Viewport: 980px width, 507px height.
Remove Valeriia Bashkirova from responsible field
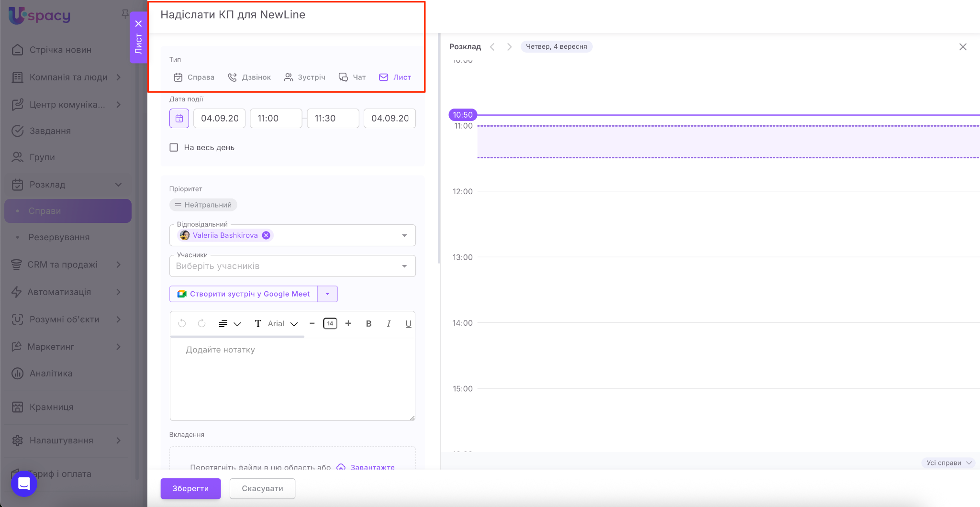pos(266,235)
